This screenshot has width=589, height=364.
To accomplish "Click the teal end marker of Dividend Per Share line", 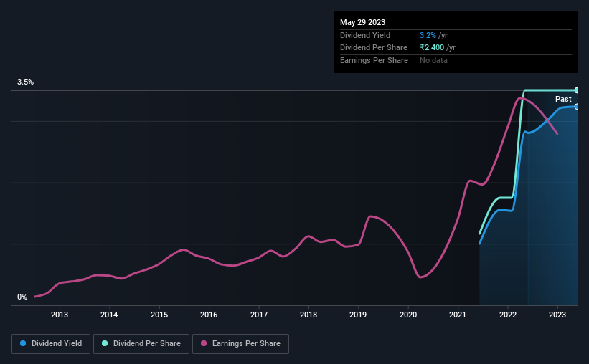I will click(x=577, y=90).
